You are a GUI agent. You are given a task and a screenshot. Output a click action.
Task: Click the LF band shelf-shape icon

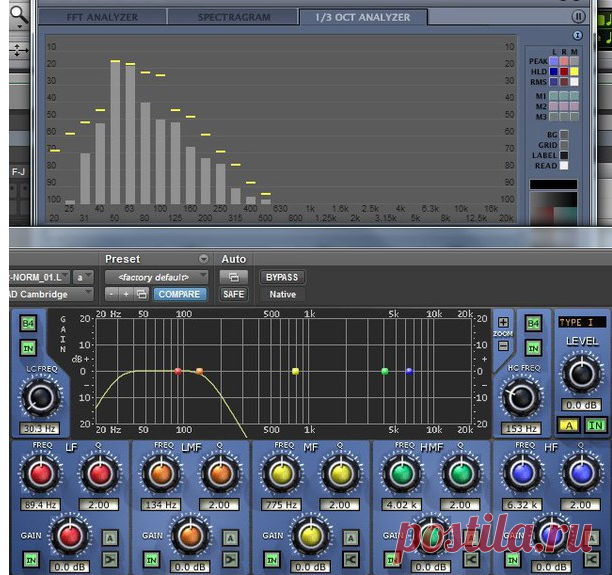110,560
